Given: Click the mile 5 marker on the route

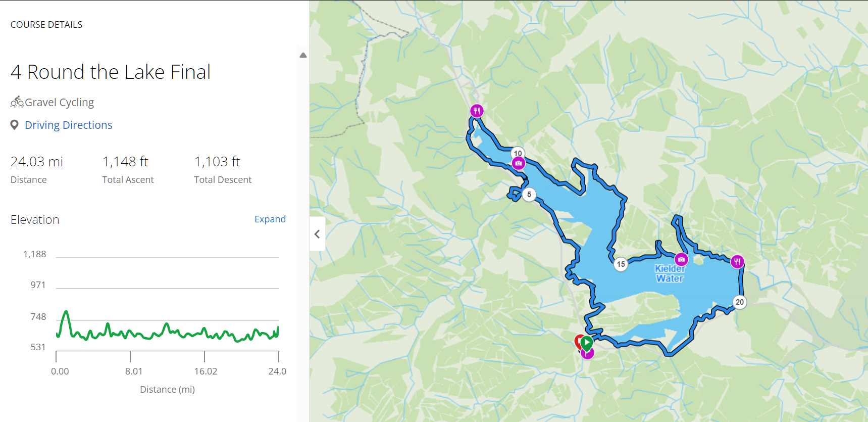Looking at the screenshot, I should pos(529,194).
